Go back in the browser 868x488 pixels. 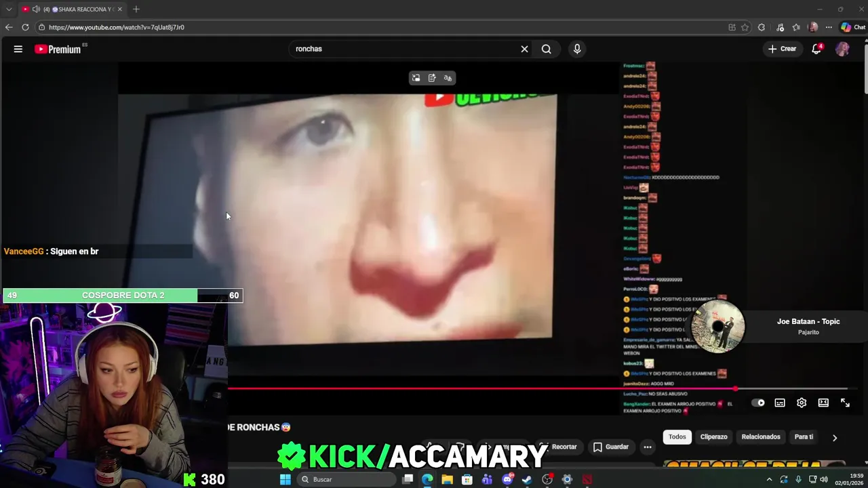pos(9,27)
